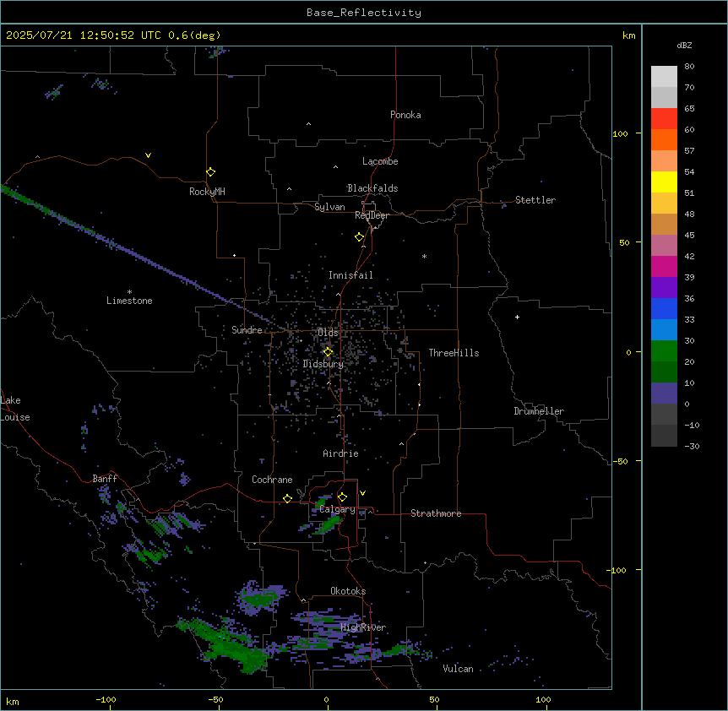The image size is (728, 711).
Task: Click the indigo 0-10 dBZ legend swatch
Action: (664, 393)
